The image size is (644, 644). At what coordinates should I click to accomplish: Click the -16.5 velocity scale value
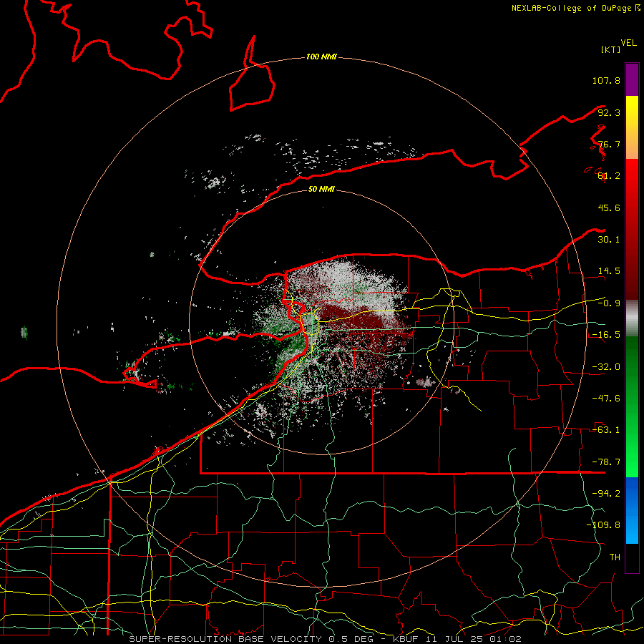point(606,335)
